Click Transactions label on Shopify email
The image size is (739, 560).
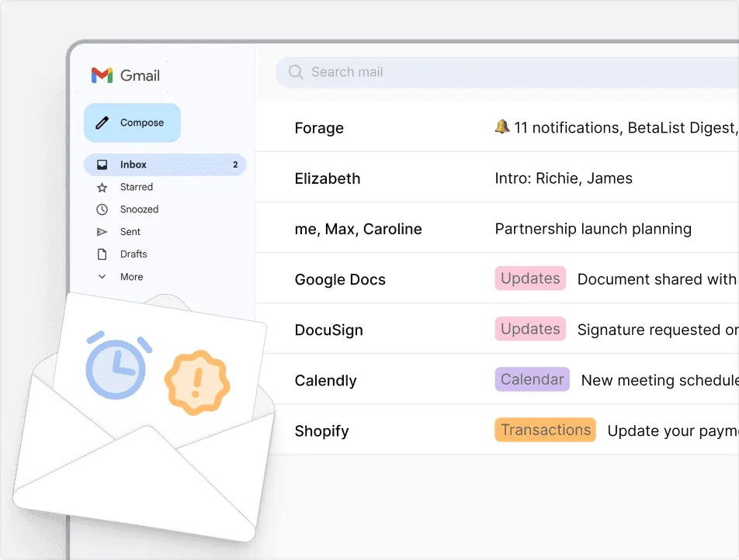click(x=545, y=430)
